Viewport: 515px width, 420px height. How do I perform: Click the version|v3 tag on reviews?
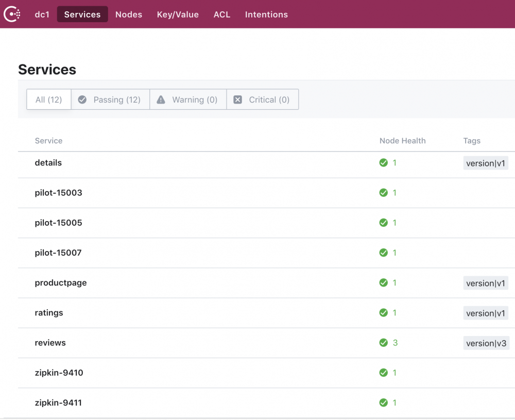(486, 343)
